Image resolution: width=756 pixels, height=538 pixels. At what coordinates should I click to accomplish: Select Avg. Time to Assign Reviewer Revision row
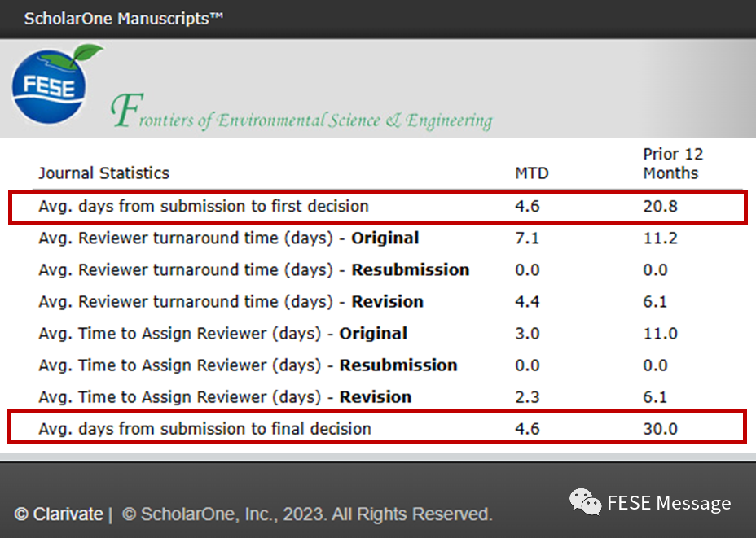click(224, 396)
